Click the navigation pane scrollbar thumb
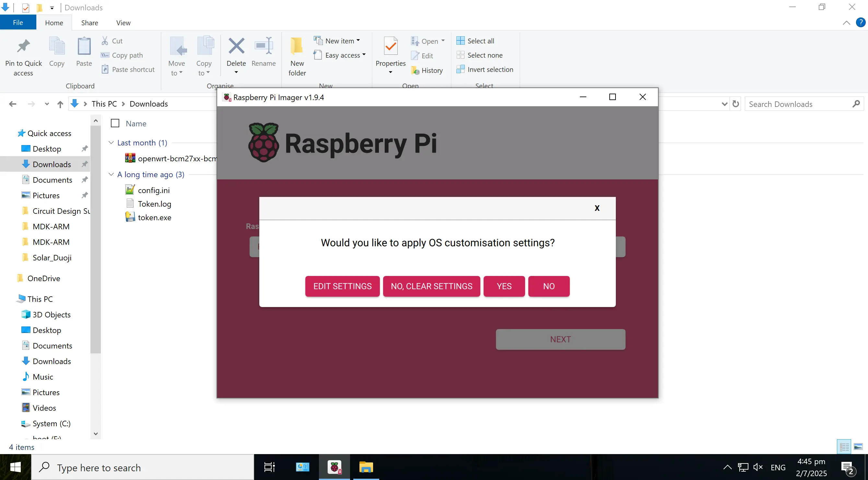Viewport: 868px width, 480px height. [x=96, y=240]
